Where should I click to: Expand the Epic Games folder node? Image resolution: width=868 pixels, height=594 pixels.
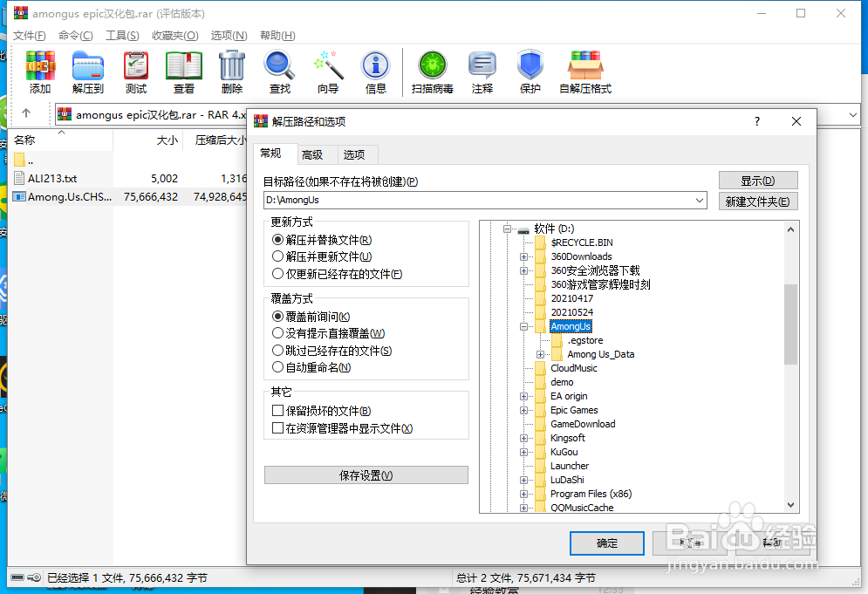click(x=522, y=410)
